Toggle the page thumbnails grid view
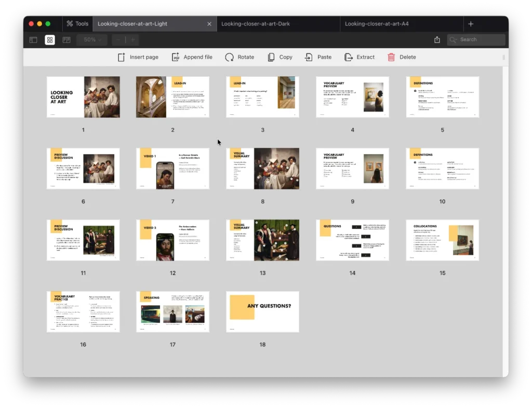The image size is (532, 408). 50,40
